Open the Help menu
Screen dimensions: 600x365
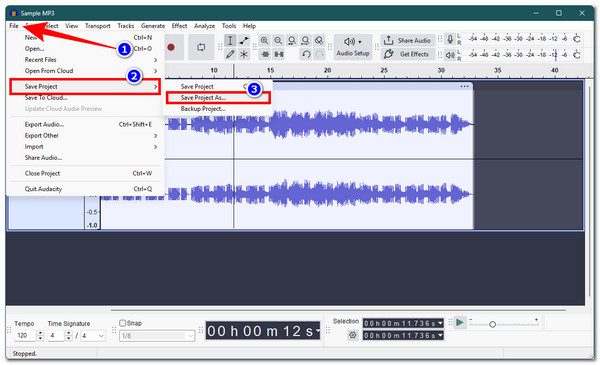pyautogui.click(x=249, y=26)
